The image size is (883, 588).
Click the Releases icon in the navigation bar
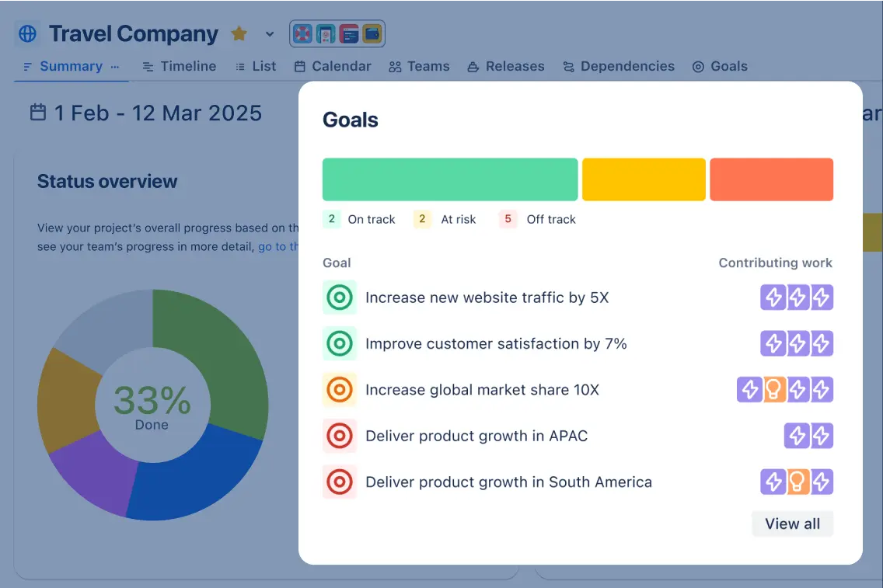coord(471,66)
